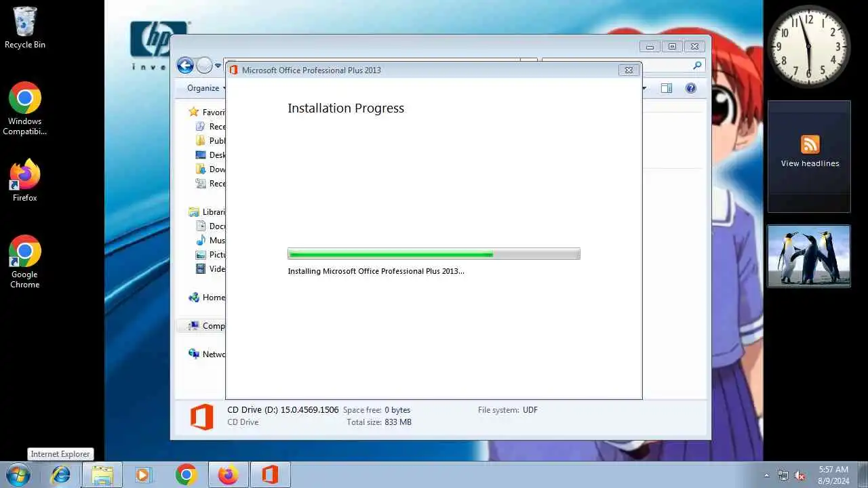The width and height of the screenshot is (868, 488).
Task: Close the Office 2013 setup dialog
Action: point(629,70)
